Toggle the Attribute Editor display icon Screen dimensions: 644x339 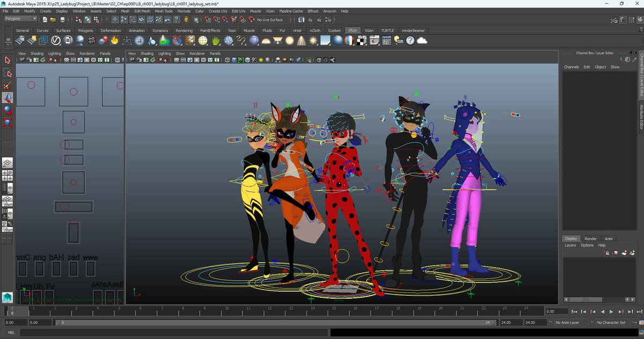coord(623,20)
